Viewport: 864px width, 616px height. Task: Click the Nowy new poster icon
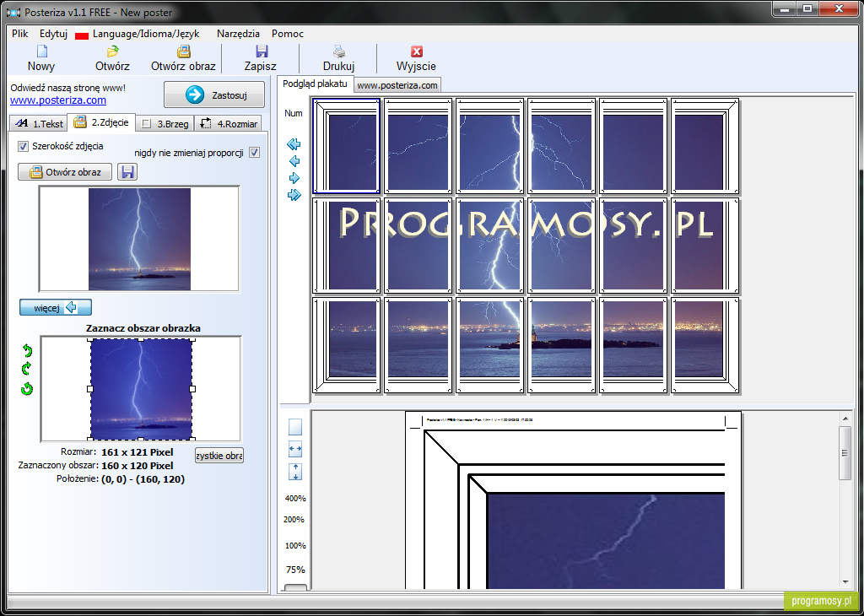pos(42,51)
